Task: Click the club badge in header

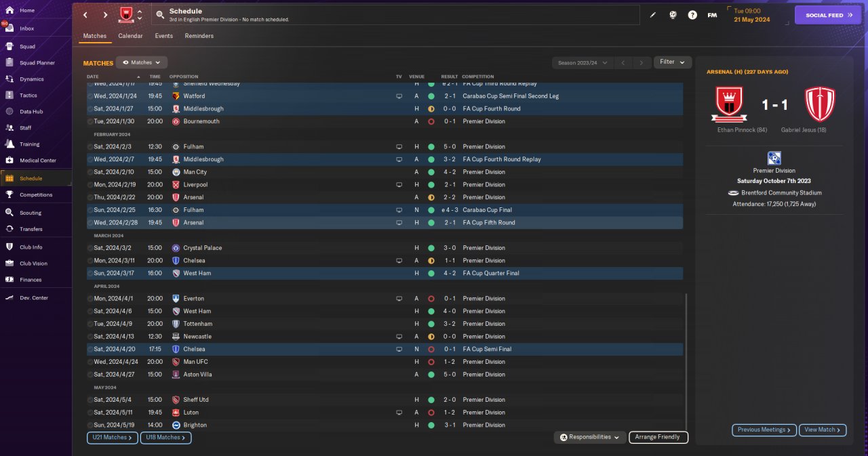Action: (x=126, y=14)
